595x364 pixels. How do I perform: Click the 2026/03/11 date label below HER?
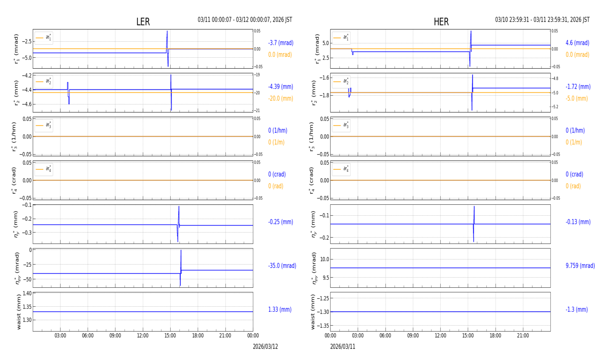point(343,347)
